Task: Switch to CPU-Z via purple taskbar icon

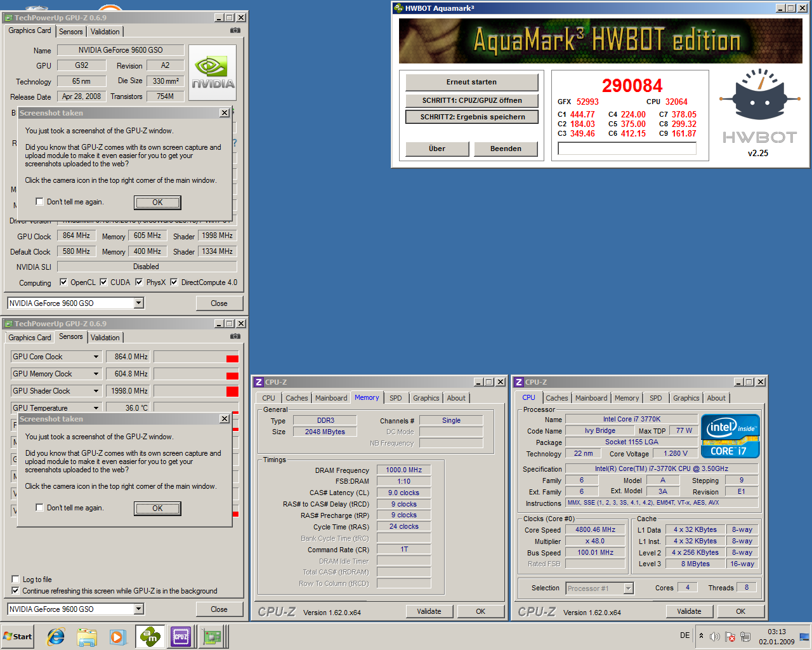Action: pos(181,637)
